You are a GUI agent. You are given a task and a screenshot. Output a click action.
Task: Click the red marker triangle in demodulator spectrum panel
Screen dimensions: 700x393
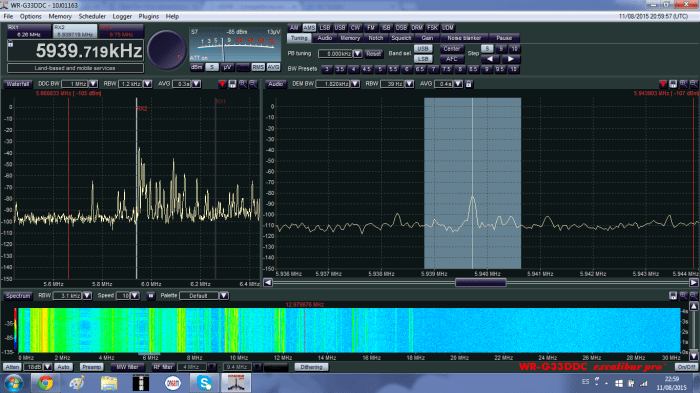663,84
